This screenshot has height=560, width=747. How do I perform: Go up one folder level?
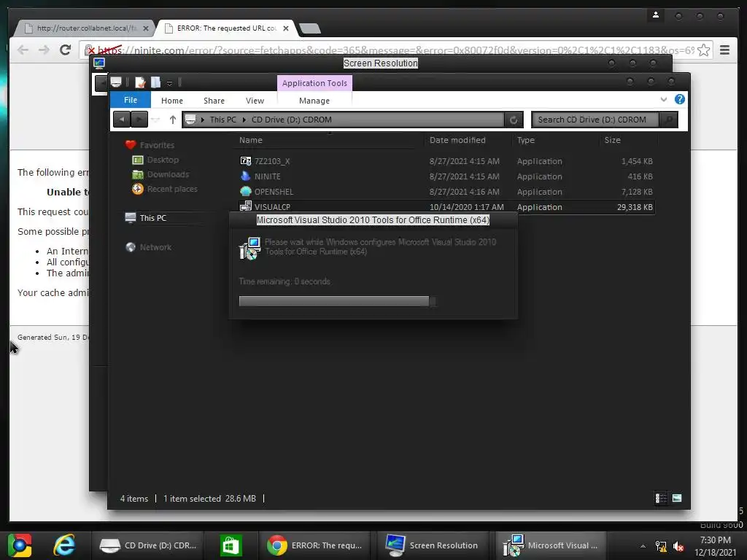click(x=172, y=120)
